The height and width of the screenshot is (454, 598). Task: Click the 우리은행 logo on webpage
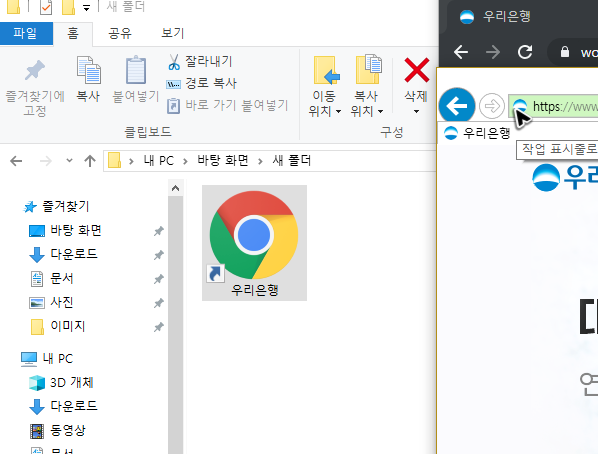click(x=565, y=177)
